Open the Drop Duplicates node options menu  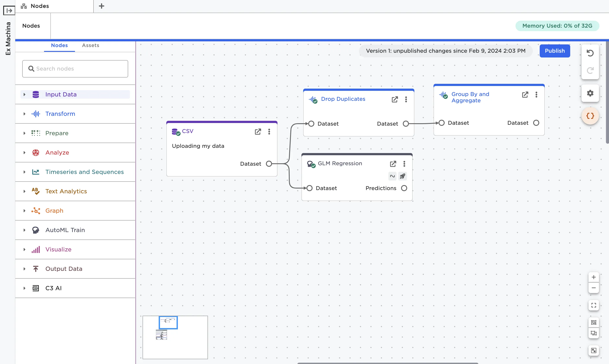tap(406, 99)
